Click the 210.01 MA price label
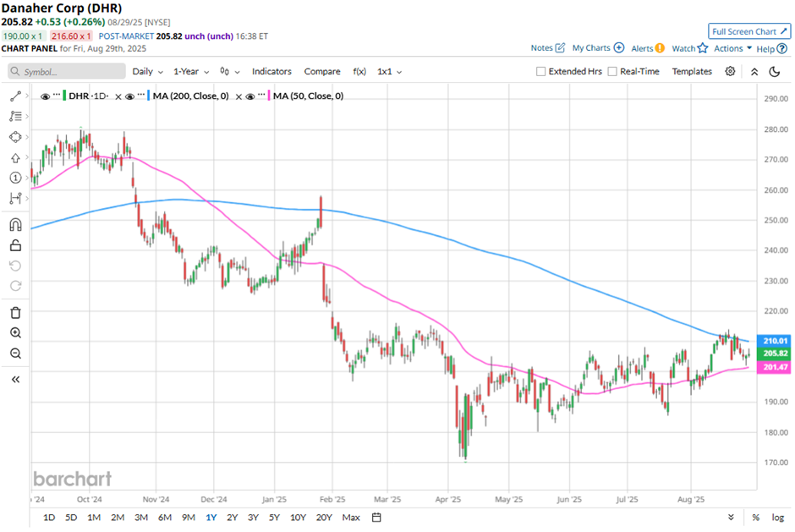795x532 pixels. point(774,341)
